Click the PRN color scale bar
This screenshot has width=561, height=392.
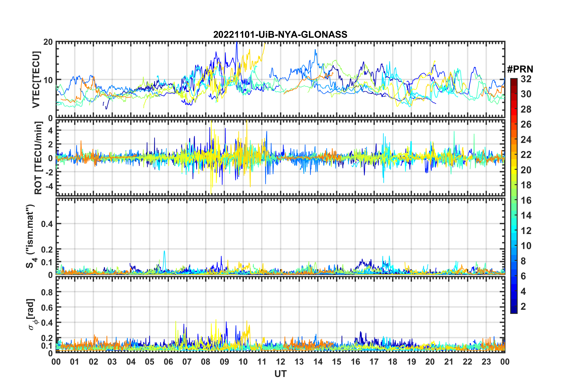(x=514, y=196)
